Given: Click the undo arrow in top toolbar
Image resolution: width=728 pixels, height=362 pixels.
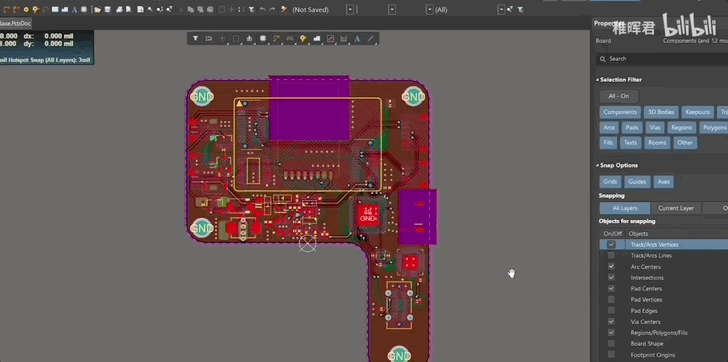Looking at the screenshot, I should tap(263, 9).
